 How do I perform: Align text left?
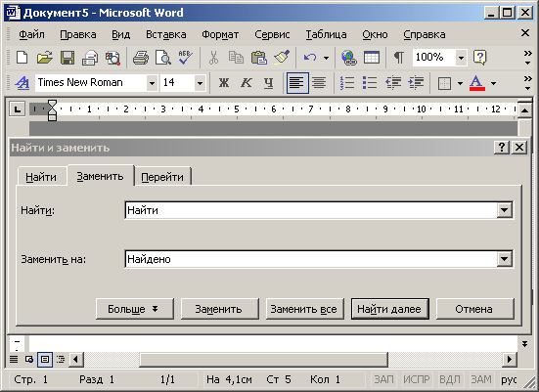tap(297, 83)
